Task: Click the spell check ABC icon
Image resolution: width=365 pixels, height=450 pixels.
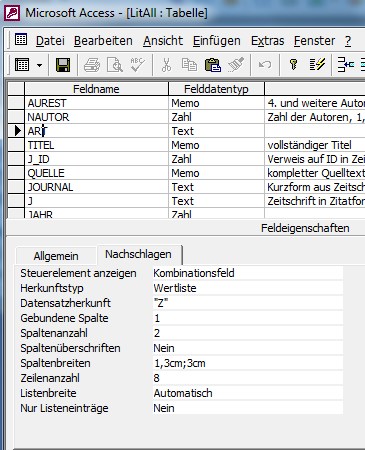Action: click(x=137, y=65)
